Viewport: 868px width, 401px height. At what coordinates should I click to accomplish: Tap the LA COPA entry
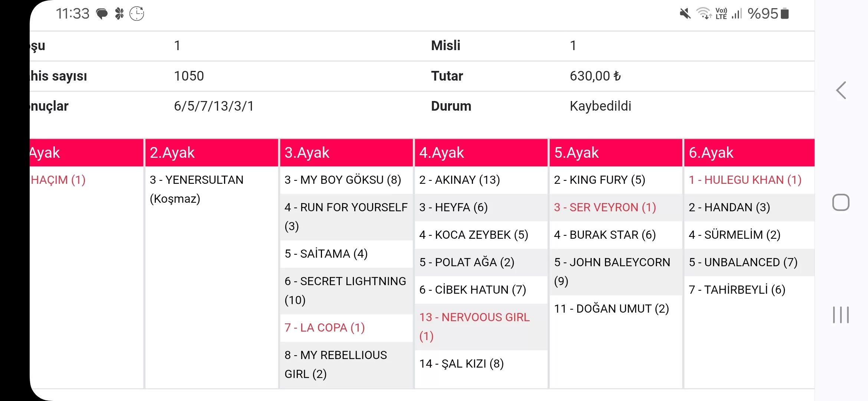[325, 328]
